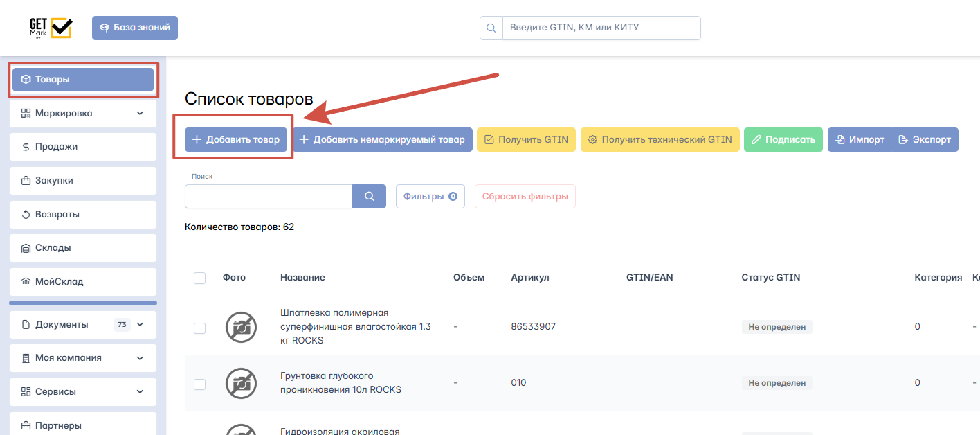
Task: Click Добавить товар button
Action: coord(236,139)
